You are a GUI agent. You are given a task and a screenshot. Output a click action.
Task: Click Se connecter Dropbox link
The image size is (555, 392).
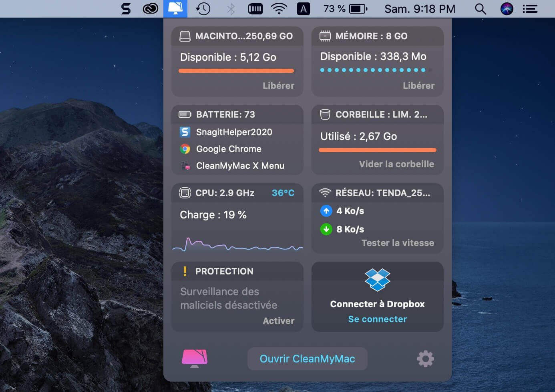(377, 319)
